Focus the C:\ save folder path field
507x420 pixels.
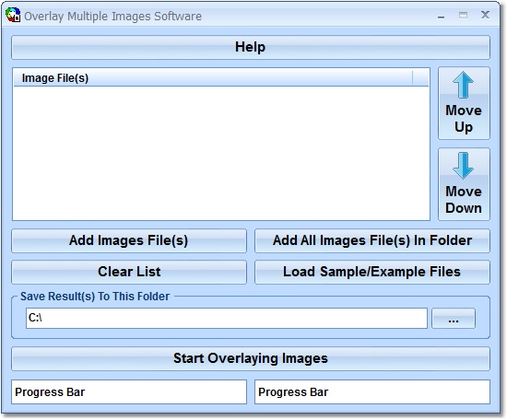click(227, 319)
